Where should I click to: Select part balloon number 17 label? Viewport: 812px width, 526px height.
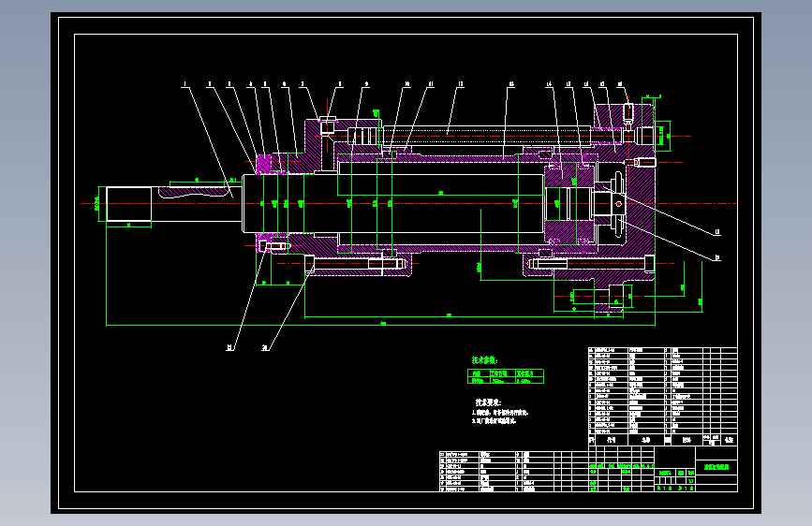tap(602, 84)
